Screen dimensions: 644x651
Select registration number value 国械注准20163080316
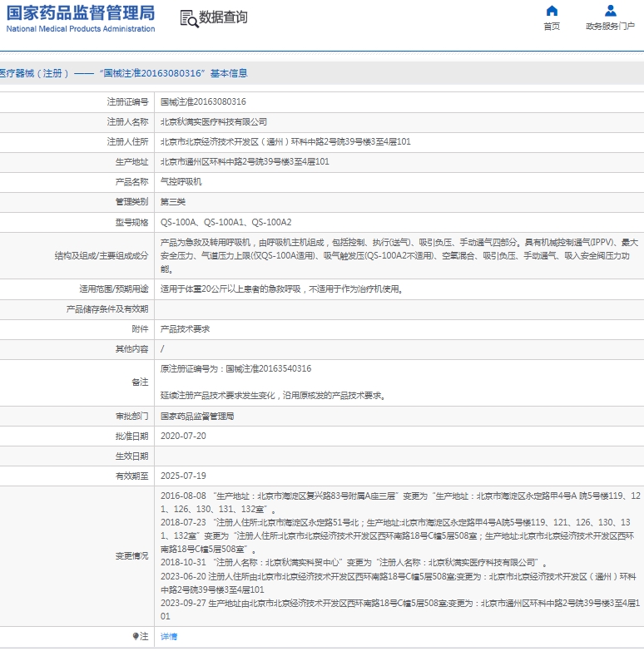click(x=203, y=101)
